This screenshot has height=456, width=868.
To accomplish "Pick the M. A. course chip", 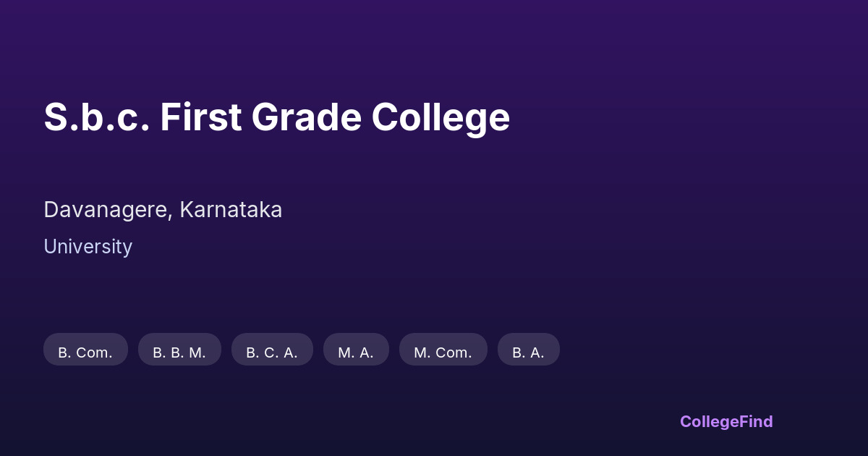I will coord(356,350).
